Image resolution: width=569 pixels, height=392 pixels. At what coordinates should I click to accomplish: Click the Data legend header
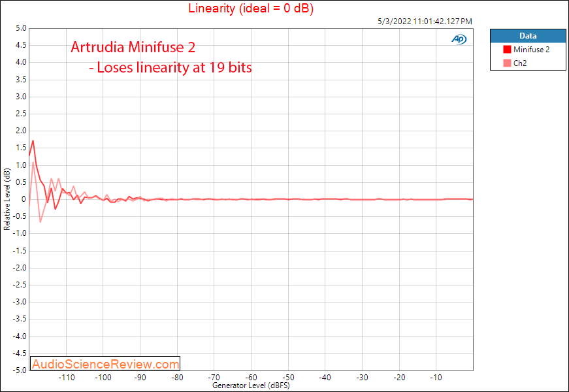pyautogui.click(x=528, y=36)
